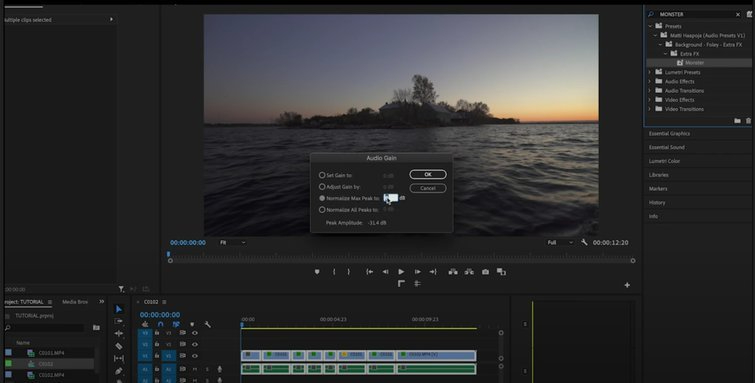Open the Button Editor plus icon

click(x=627, y=285)
